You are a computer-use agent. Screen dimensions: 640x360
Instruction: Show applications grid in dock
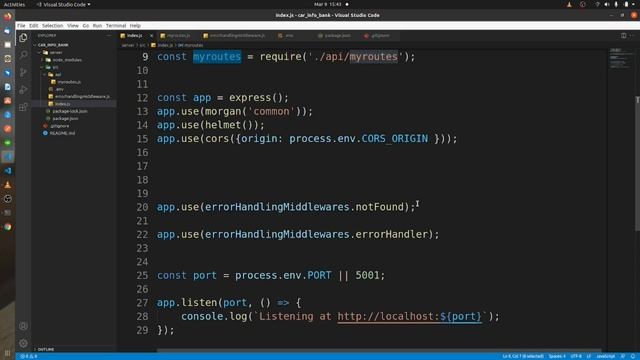click(8, 353)
